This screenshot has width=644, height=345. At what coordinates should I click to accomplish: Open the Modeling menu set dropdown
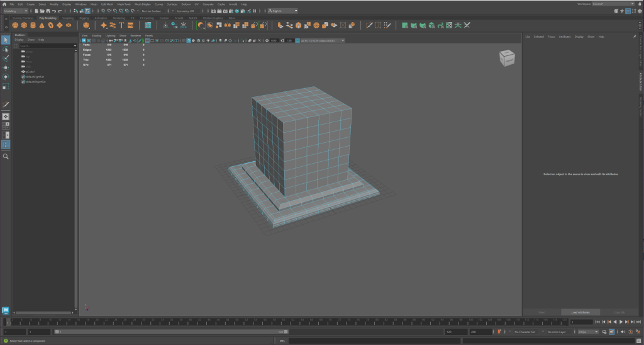(x=15, y=11)
